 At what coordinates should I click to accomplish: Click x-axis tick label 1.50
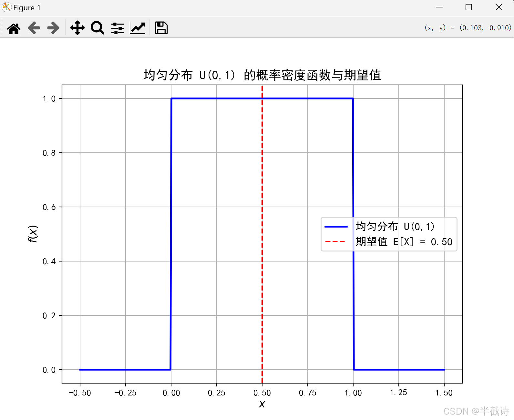click(444, 393)
